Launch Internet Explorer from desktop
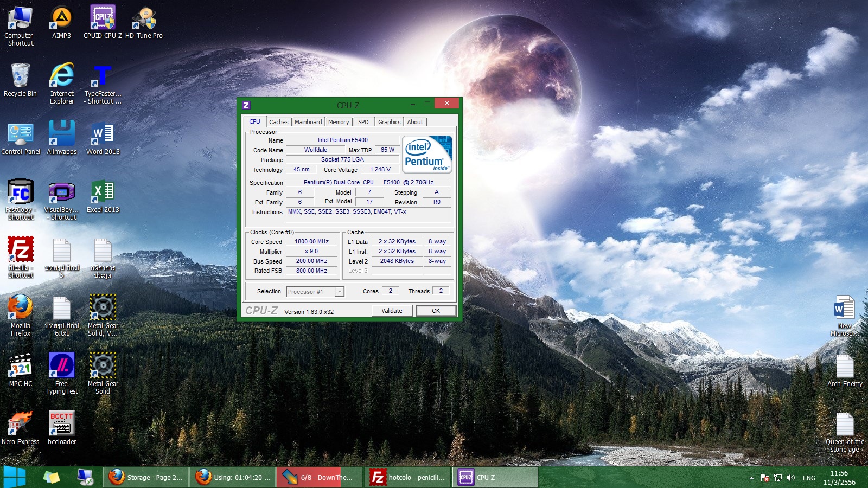Image resolution: width=868 pixels, height=488 pixels. coord(62,84)
